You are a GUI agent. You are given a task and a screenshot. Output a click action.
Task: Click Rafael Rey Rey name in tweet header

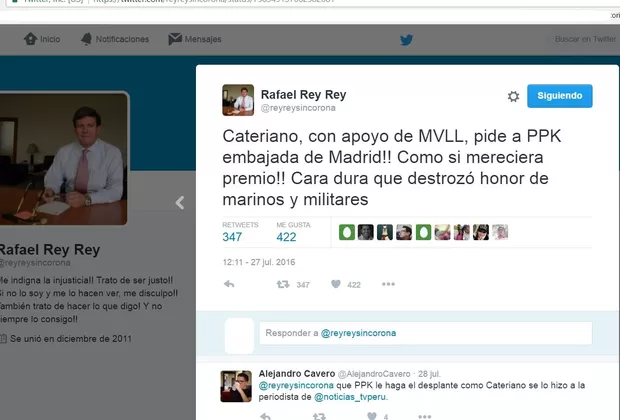(x=303, y=95)
